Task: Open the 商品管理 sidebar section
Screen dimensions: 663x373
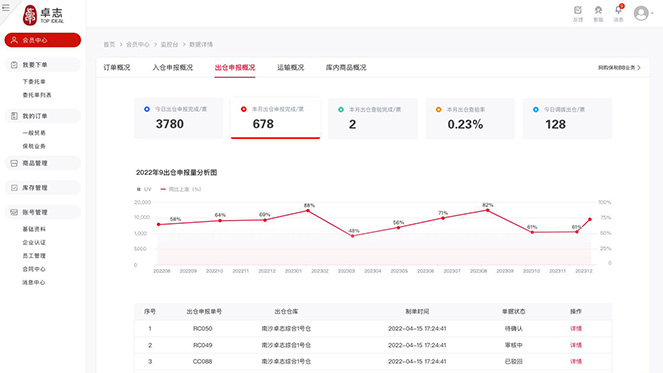Action: (x=43, y=163)
